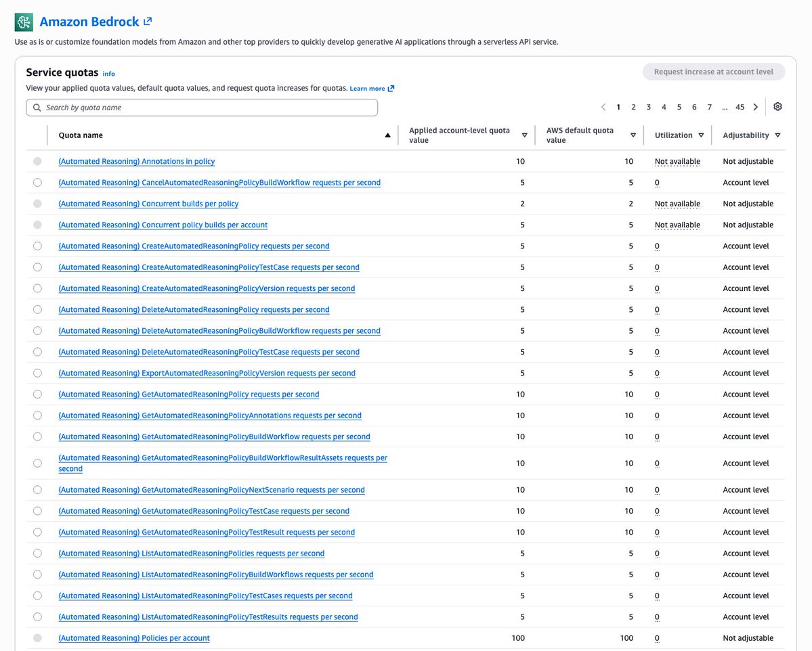Click Not adjustable for Policies per account
This screenshot has height=651, width=812.
coord(748,638)
